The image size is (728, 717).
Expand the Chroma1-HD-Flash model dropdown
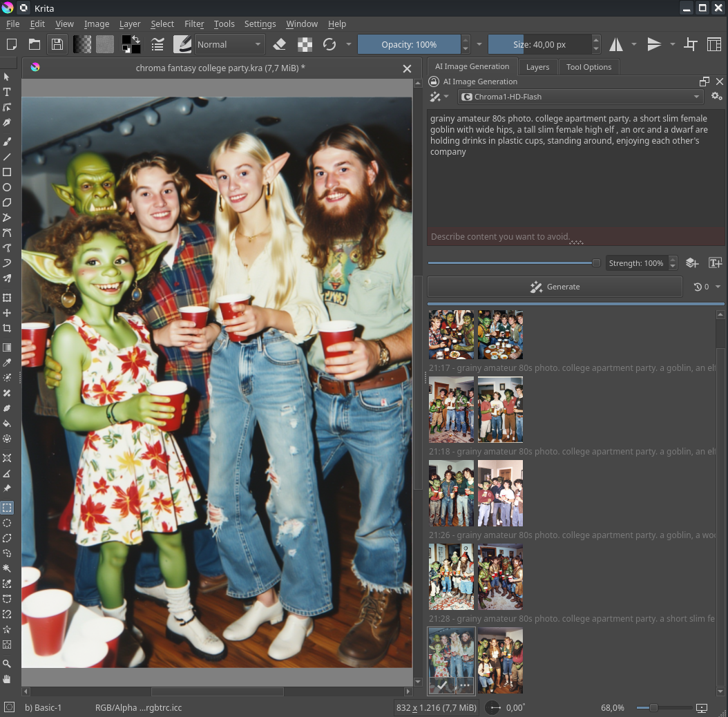click(581, 97)
